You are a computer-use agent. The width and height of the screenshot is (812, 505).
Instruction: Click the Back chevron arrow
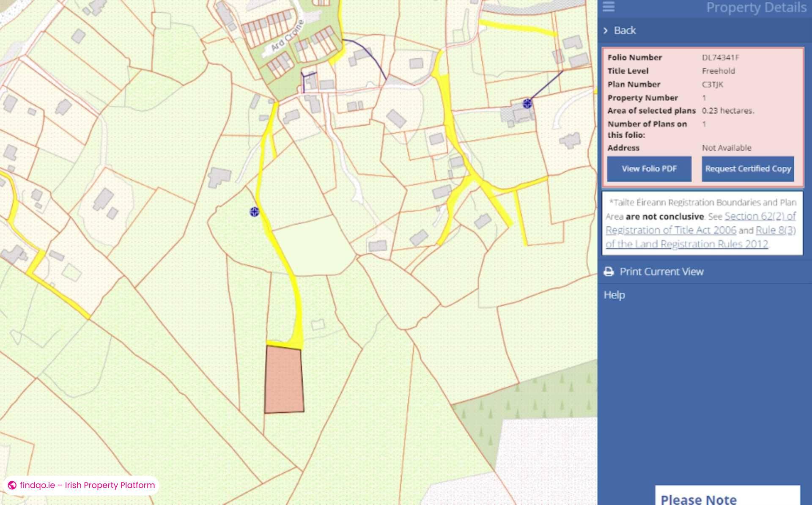pos(606,30)
